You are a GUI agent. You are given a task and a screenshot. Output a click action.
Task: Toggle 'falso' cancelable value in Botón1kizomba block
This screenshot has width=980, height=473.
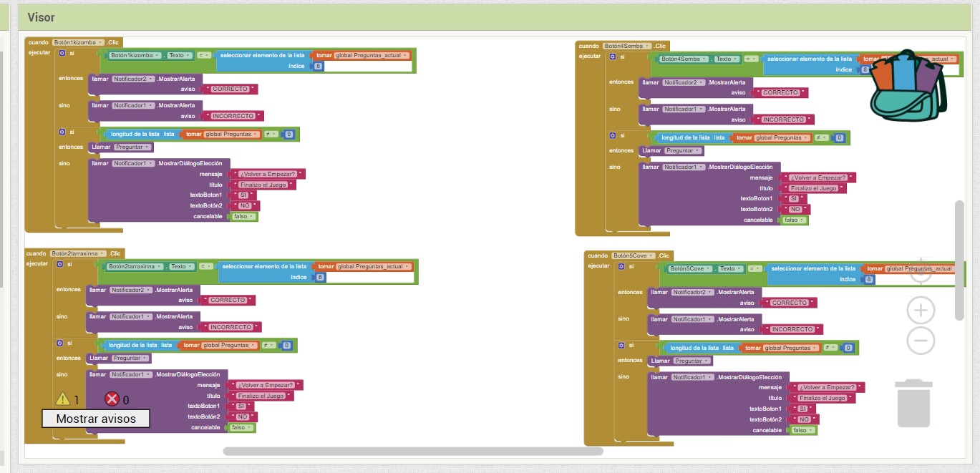(x=243, y=216)
